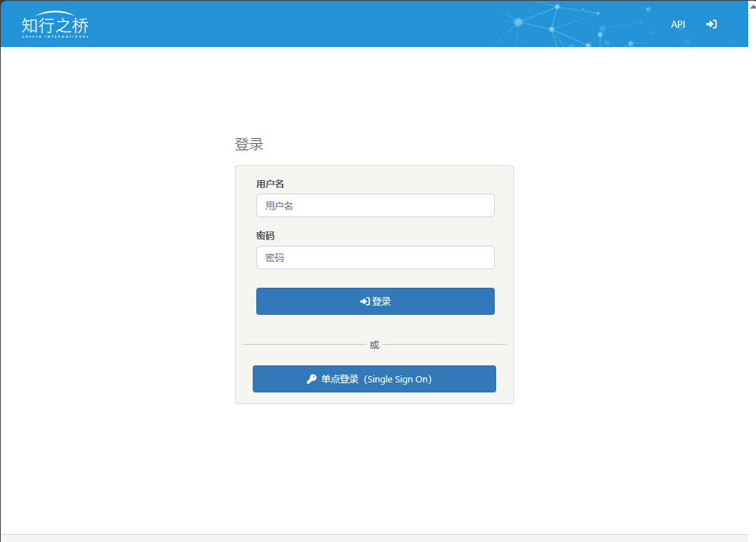Navigate to API documentation link
756x542 pixels.
point(677,24)
